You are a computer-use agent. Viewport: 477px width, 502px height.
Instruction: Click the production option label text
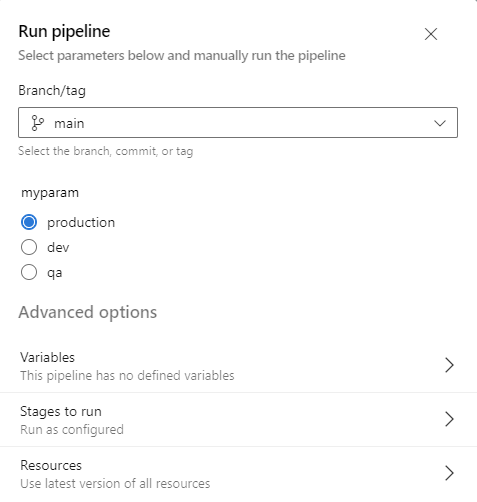point(81,222)
